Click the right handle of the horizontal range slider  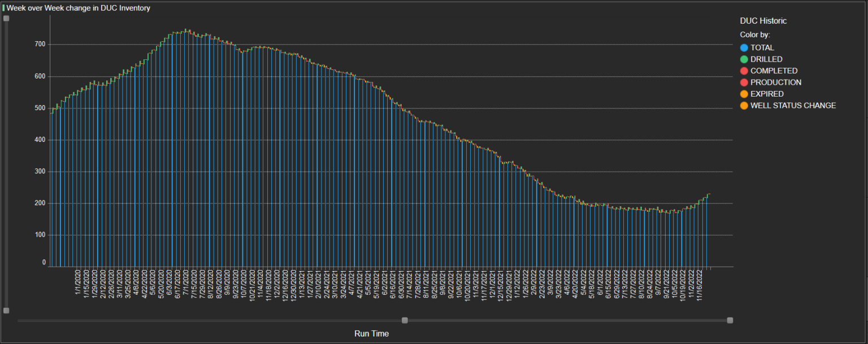click(730, 320)
